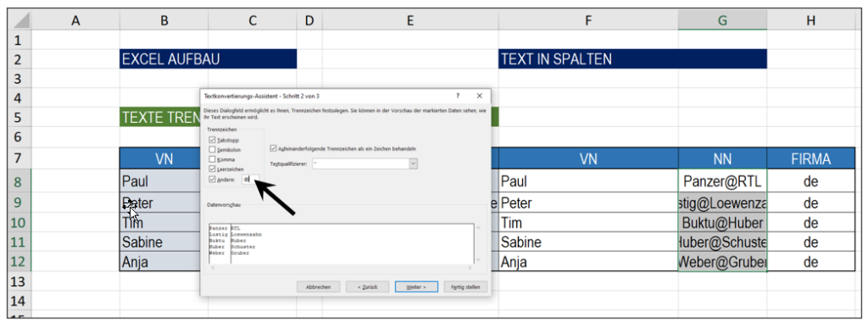Toggle the Andere delimiter checkbox
Image resolution: width=868 pixels, height=327 pixels.
coord(213,180)
